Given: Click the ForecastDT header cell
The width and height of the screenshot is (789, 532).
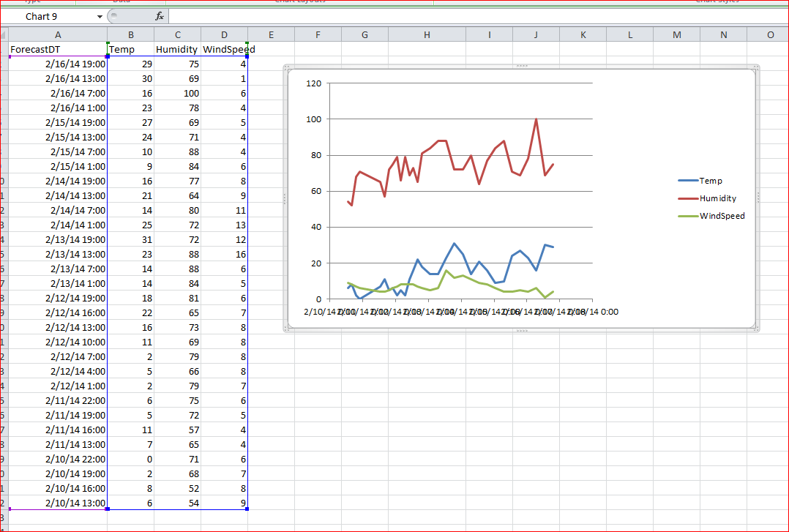Looking at the screenshot, I should point(58,49).
